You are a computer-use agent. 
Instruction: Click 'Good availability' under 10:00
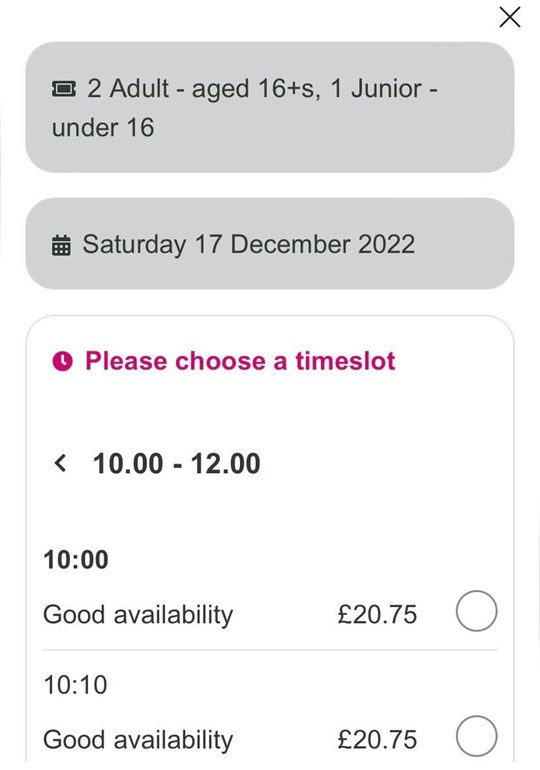click(138, 615)
